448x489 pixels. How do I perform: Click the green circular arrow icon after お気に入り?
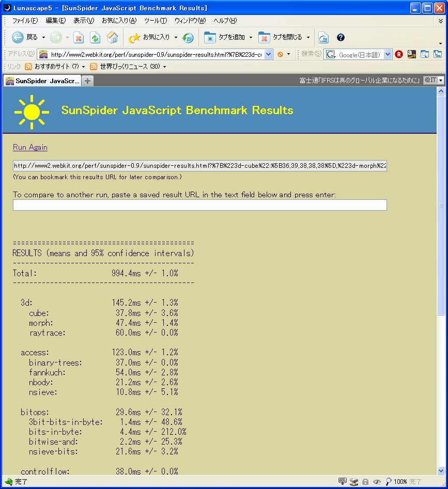pos(188,38)
